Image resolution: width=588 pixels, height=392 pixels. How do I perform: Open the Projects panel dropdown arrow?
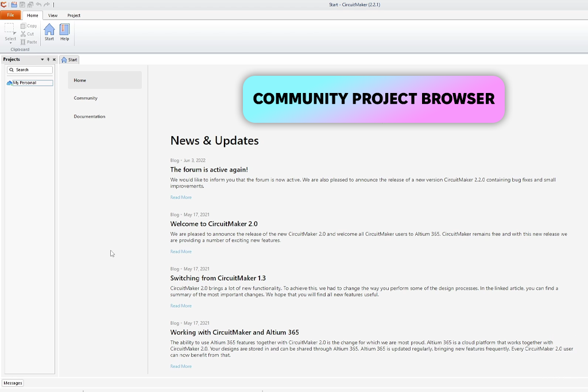pos(42,59)
